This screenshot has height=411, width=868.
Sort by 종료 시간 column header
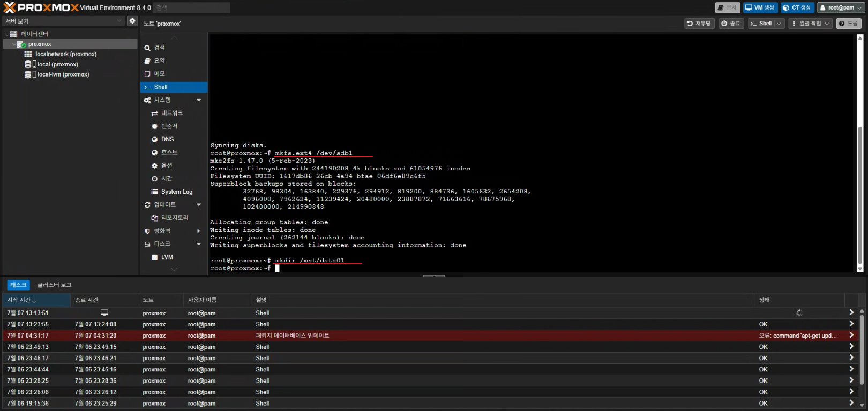[104, 300]
